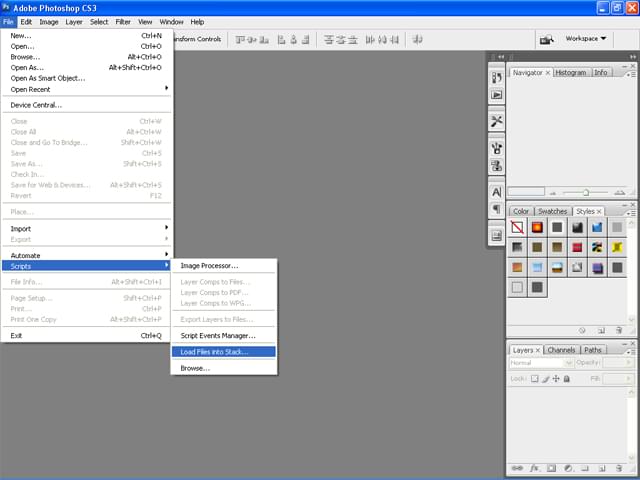This screenshot has height=480, width=640.
Task: Choose Exit from the File menu
Action: point(87,336)
